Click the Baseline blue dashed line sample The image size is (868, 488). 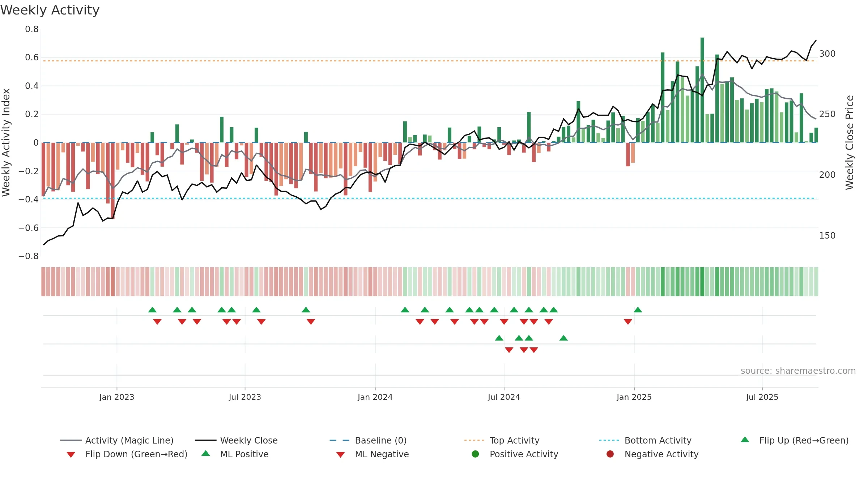tap(340, 440)
